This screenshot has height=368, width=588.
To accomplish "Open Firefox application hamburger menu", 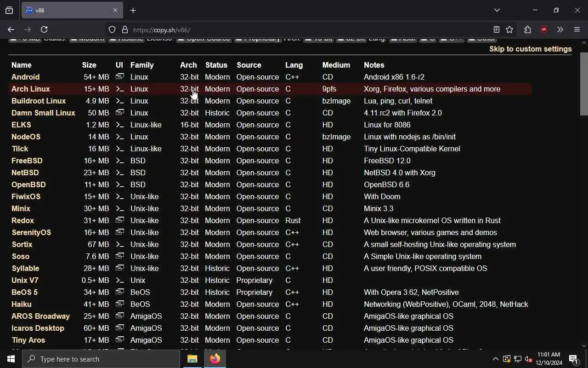I will [577, 29].
